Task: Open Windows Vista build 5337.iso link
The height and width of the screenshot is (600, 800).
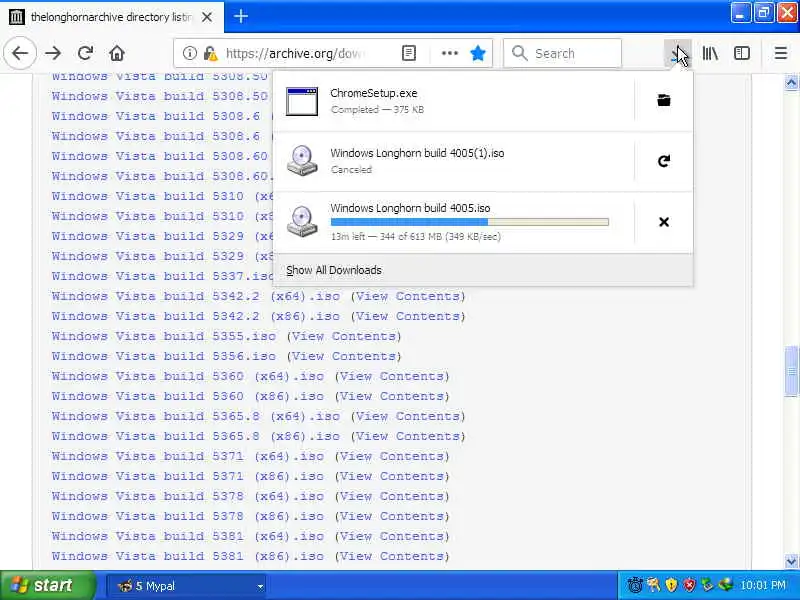Action: point(162,276)
